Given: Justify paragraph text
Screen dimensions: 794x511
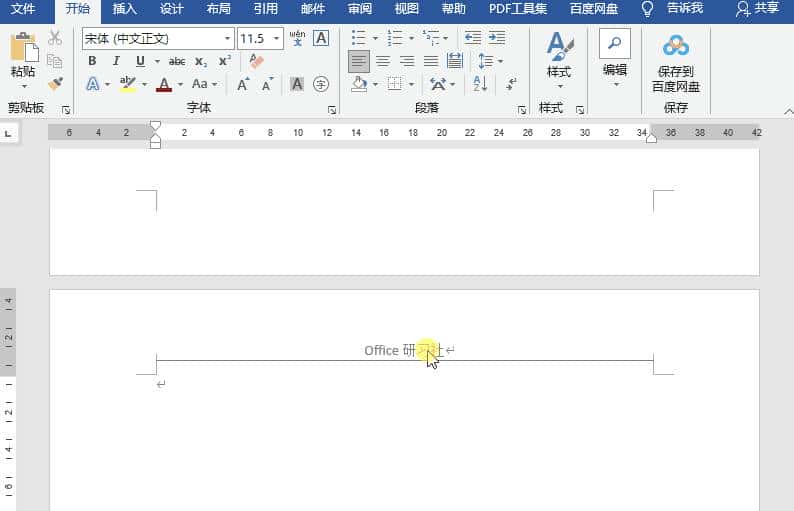Looking at the screenshot, I should click(x=431, y=61).
